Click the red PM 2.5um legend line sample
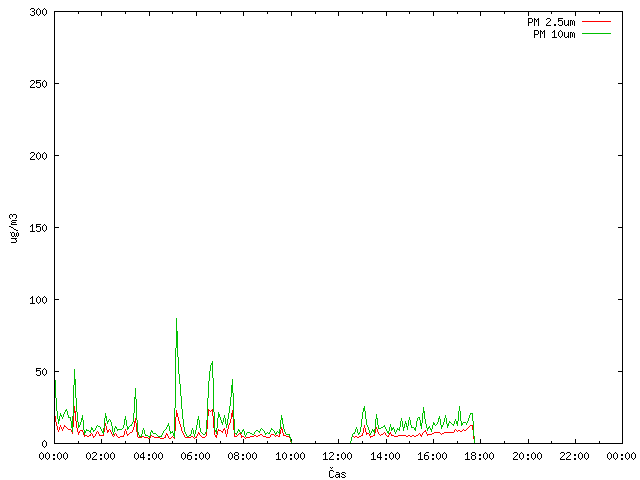The width and height of the screenshot is (640, 480). (x=596, y=22)
